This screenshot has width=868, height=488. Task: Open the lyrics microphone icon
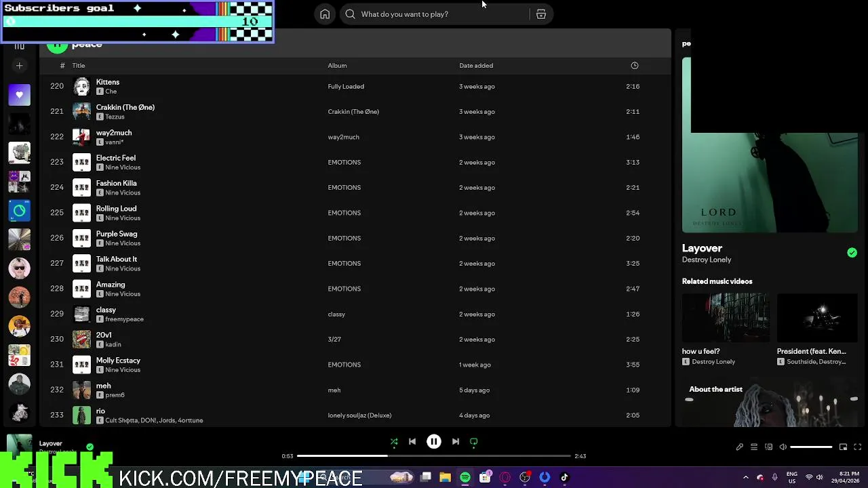coord(740,447)
